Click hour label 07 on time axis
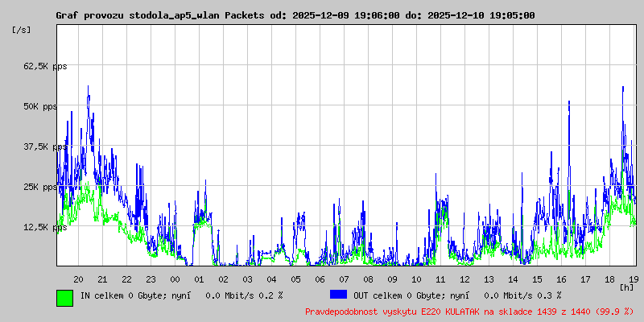 (344, 279)
